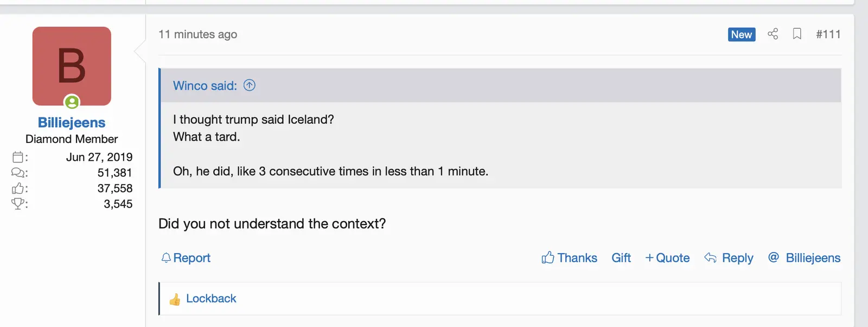This screenshot has height=327, width=868.
Task: Mention user via '@ Billiejeens' link
Action: click(x=805, y=258)
